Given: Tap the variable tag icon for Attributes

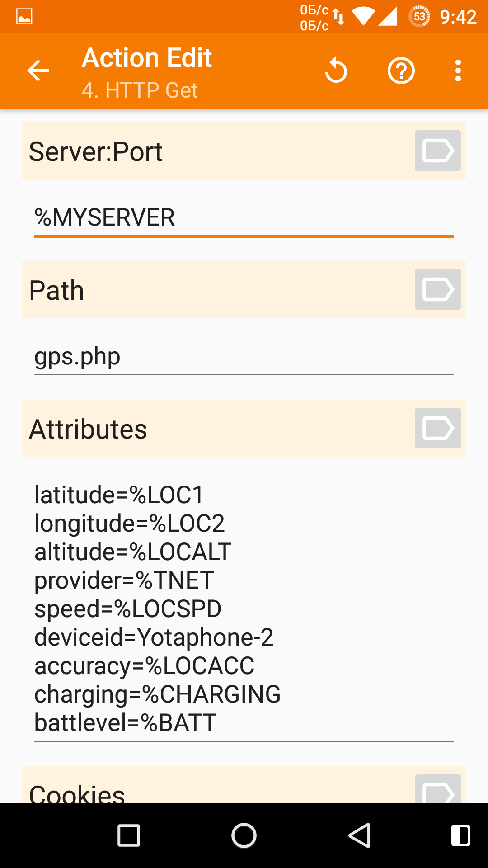Looking at the screenshot, I should 437,429.
